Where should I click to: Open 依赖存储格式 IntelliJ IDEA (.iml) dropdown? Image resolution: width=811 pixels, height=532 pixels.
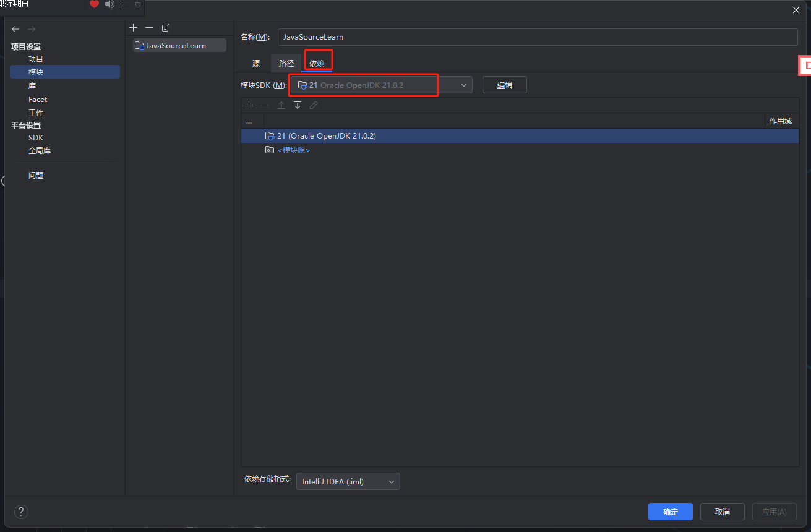[x=348, y=481]
